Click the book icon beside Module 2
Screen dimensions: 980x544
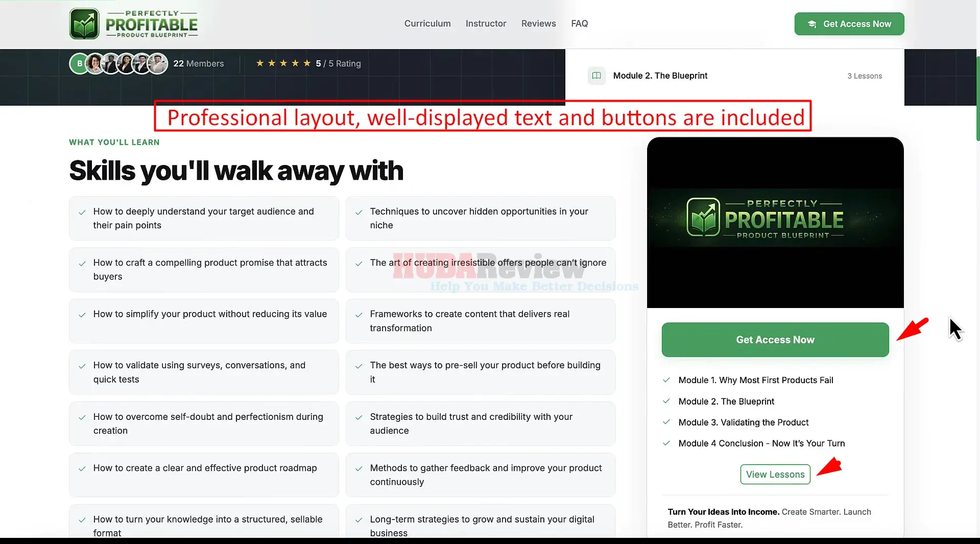(596, 76)
